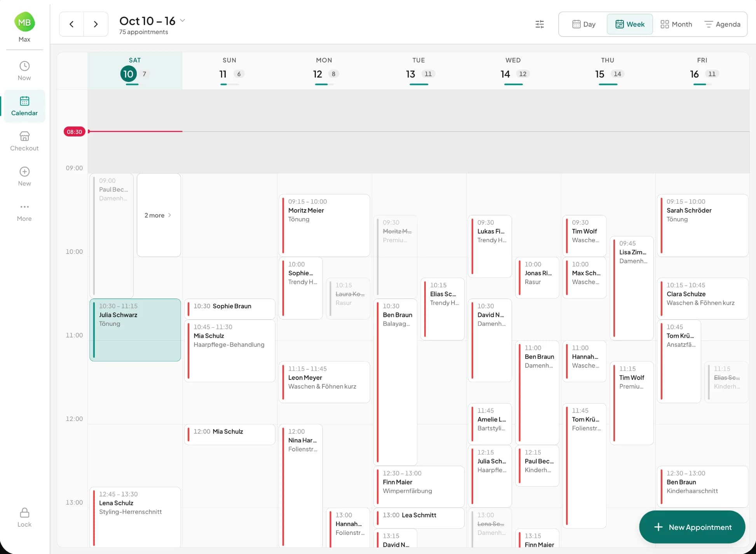Expand the 2 more appointments on Saturday
Screen dimensions: 756x554
point(159,215)
